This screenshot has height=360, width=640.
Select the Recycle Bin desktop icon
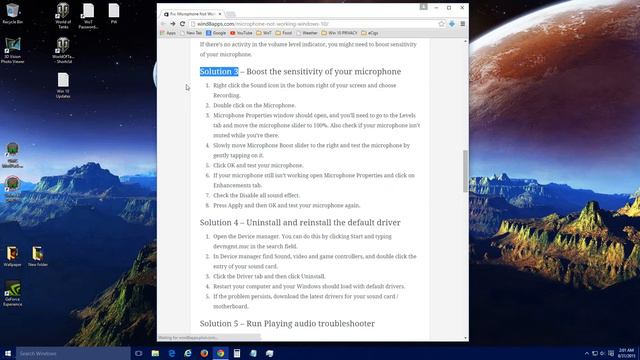tap(12, 13)
